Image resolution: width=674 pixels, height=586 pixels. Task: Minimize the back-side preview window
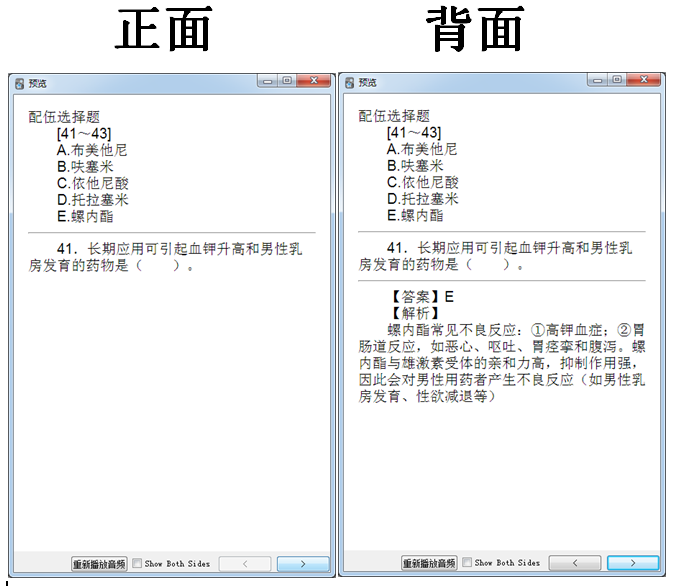[x=597, y=80]
